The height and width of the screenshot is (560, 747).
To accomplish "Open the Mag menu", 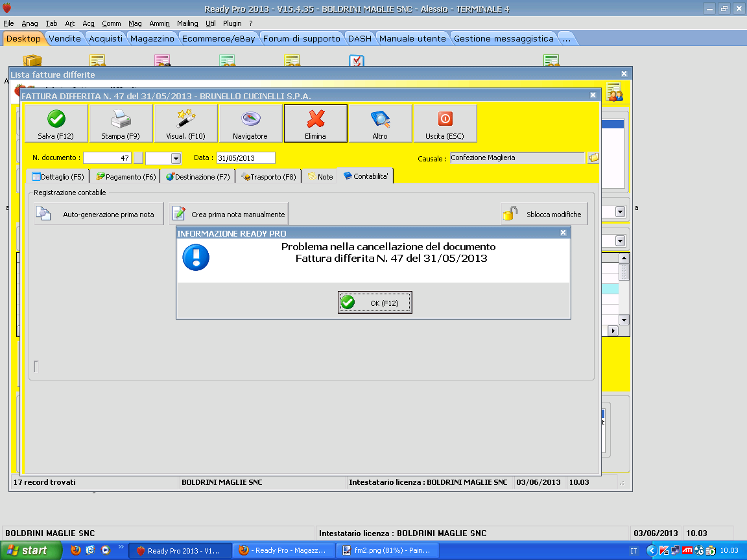I will [135, 23].
